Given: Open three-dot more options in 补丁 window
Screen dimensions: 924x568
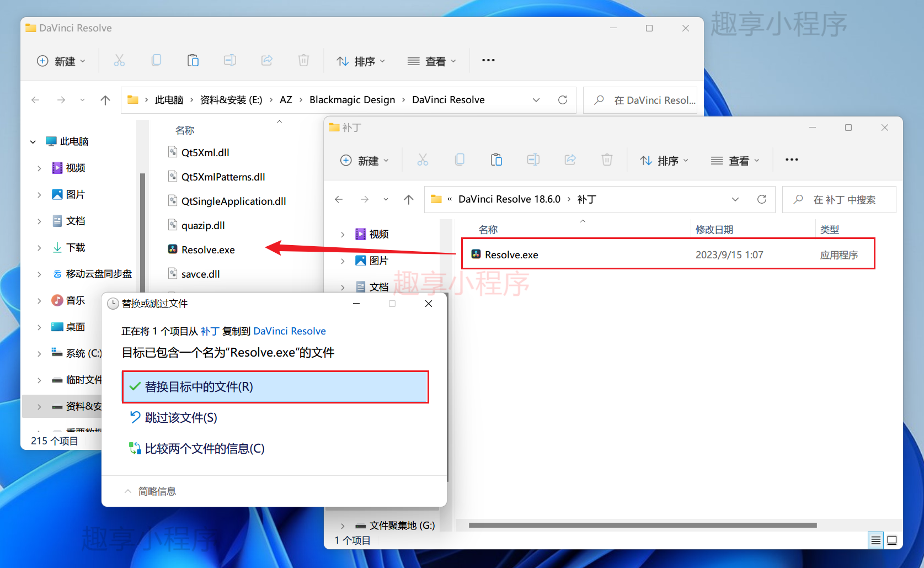Looking at the screenshot, I should tap(792, 160).
